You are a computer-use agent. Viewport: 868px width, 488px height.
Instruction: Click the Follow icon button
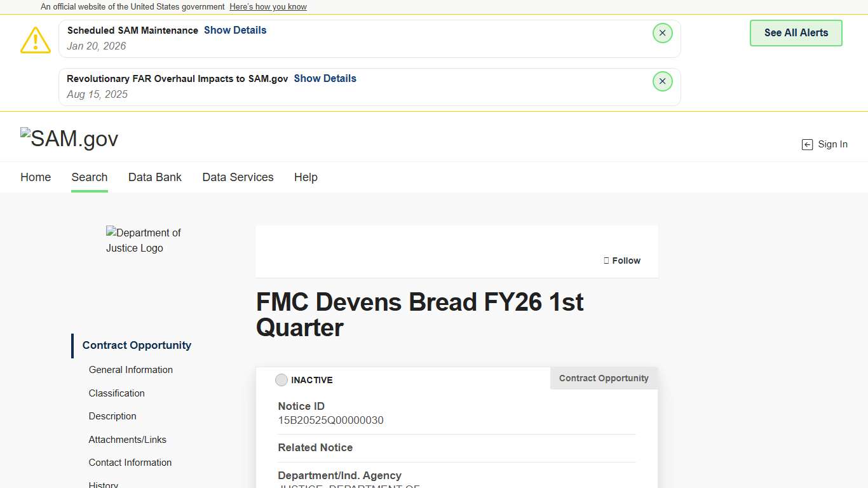[606, 261]
